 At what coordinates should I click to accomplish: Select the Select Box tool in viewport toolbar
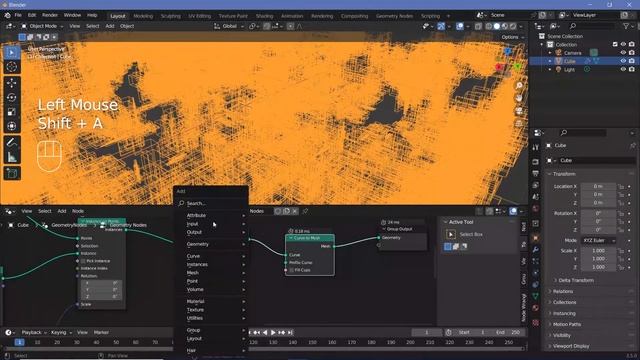tap(12, 53)
